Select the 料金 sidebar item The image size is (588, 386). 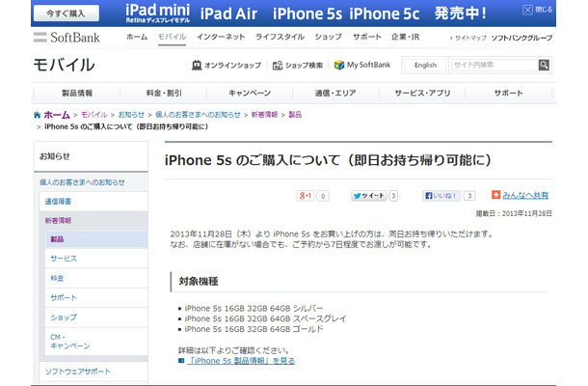point(96,278)
